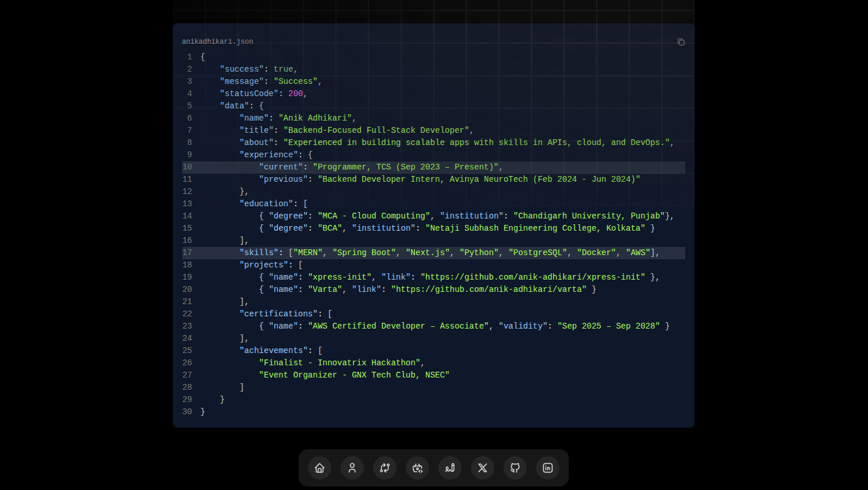Click the varta GitHub repository URL
This screenshot has height=490, width=868.
coord(489,290)
